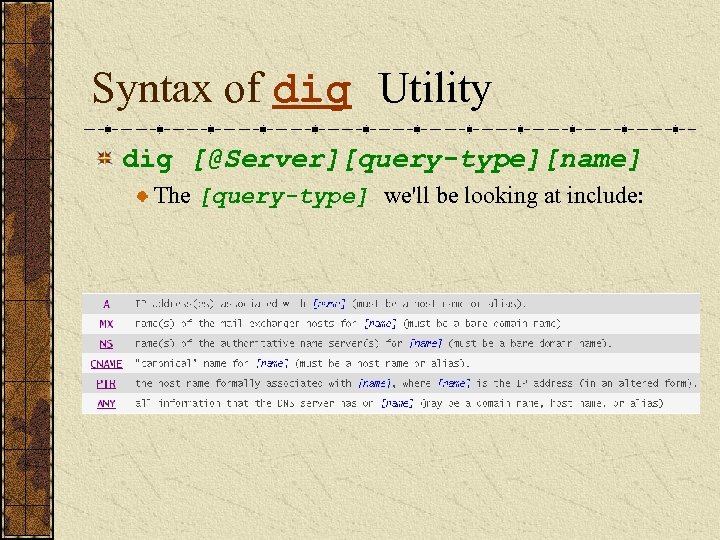Image resolution: width=720 pixels, height=540 pixels.
Task: Click the NS row authoritative name server description
Action: (x=373, y=343)
